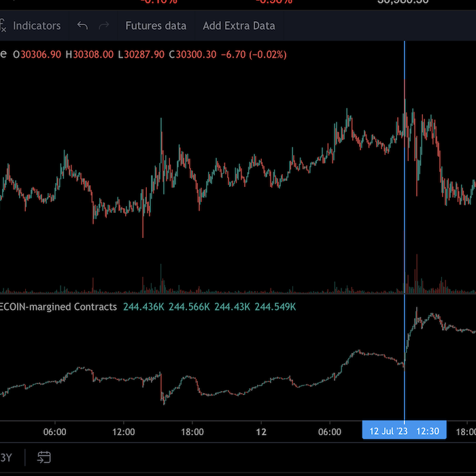This screenshot has height=476, width=476.
Task: Click the 06:00 label left of 12:00
Action: tap(54, 432)
